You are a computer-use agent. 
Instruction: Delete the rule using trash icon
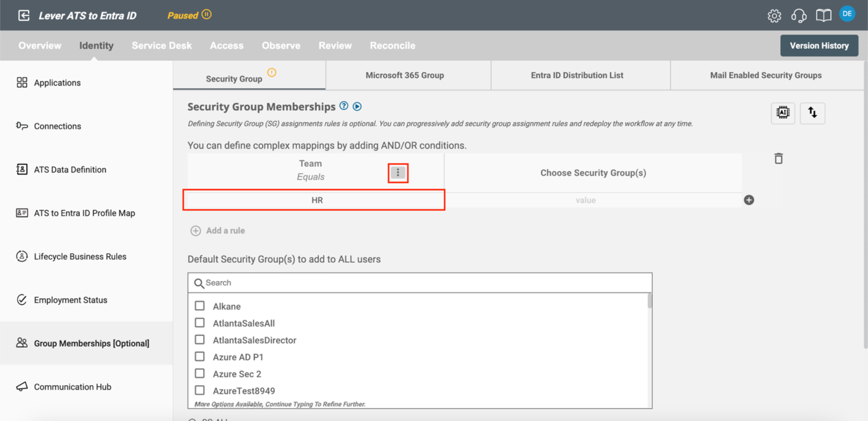(778, 158)
